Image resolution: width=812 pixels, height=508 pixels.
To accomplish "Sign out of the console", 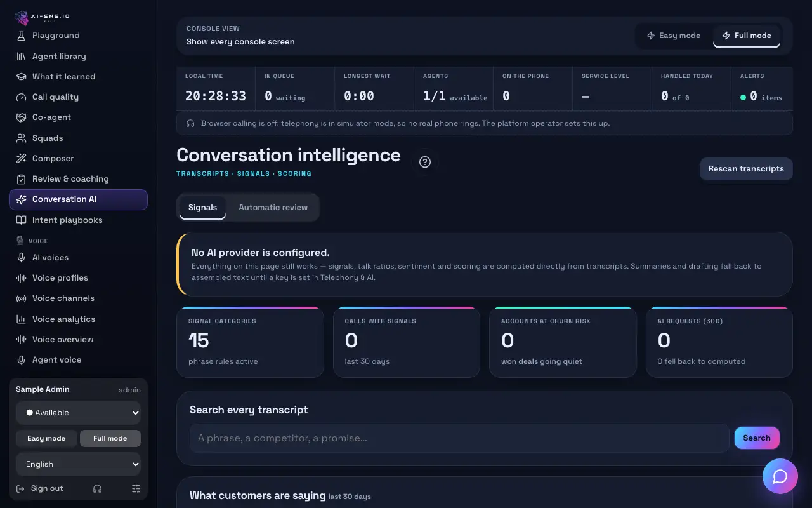I will click(x=39, y=488).
